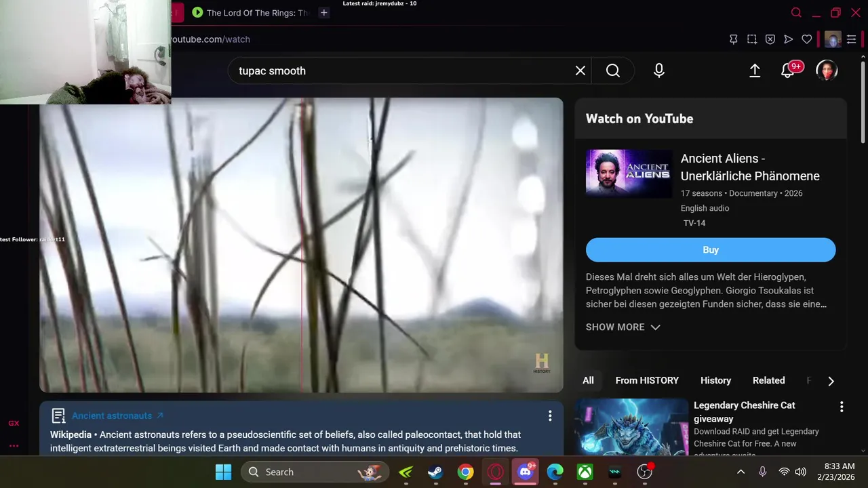868x488 pixels.
Task: Click the YouTube search magnifier button
Action: [x=613, y=70]
